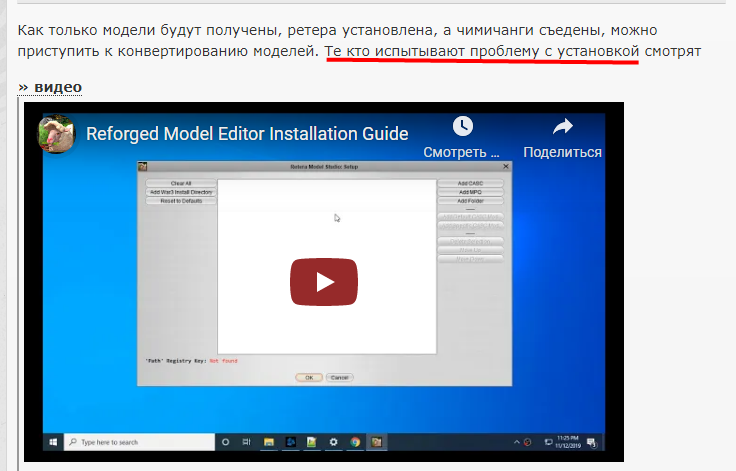Screen dimensions: 736x471
Task: Click the 'Path' Registry Key: Not found text
Action: click(192, 361)
